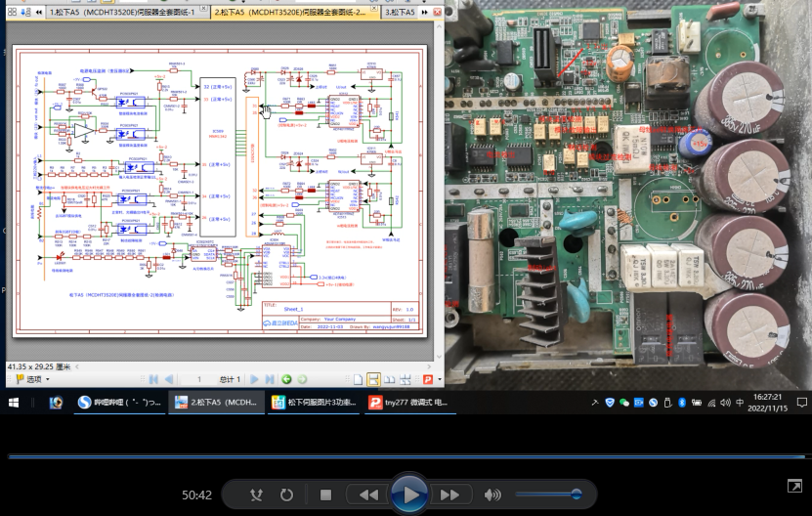The image size is (812, 516).
Task: Close all tabs with red X button
Action: coord(438,12)
